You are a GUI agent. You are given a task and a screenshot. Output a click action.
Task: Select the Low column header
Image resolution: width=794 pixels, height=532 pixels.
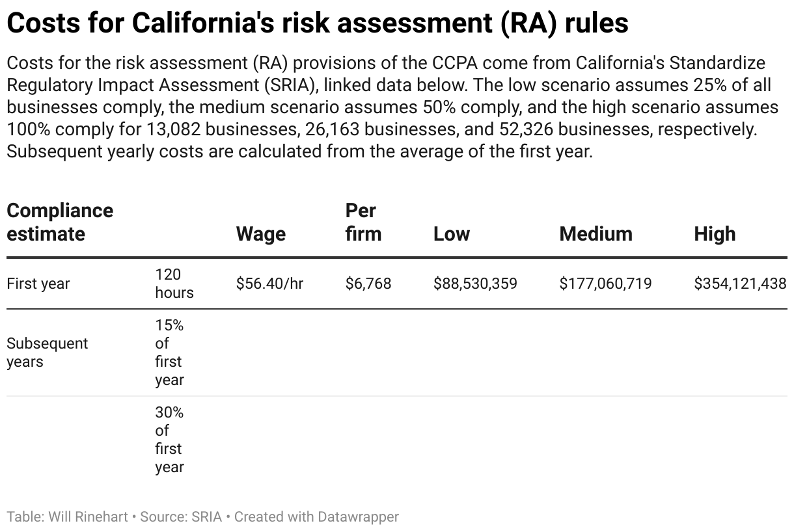[452, 233]
